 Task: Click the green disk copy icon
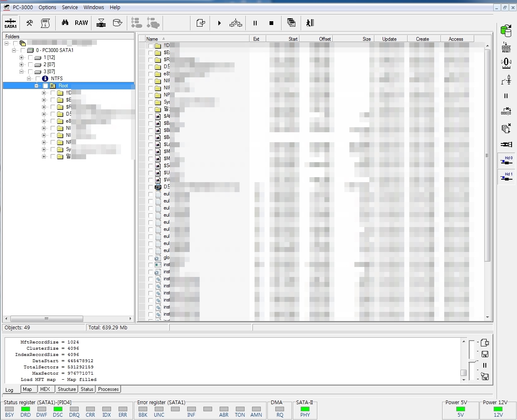point(506,31)
